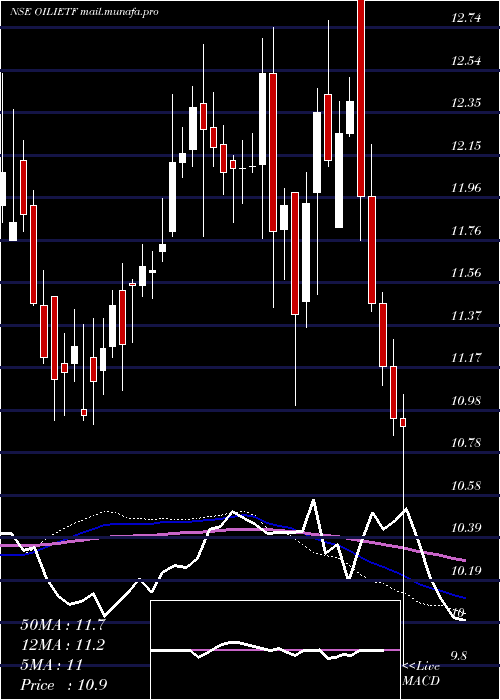This screenshot has width=500, height=700.
Task: Click the 10.39 price axis label
Action: tap(465, 528)
